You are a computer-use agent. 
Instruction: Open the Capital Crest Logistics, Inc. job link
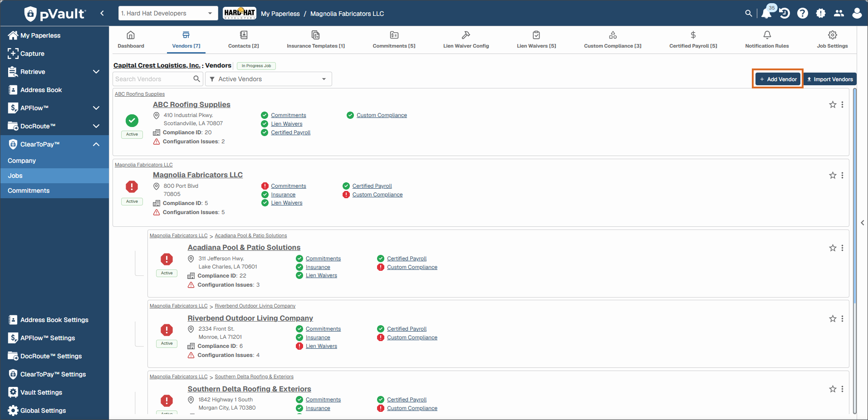point(157,65)
